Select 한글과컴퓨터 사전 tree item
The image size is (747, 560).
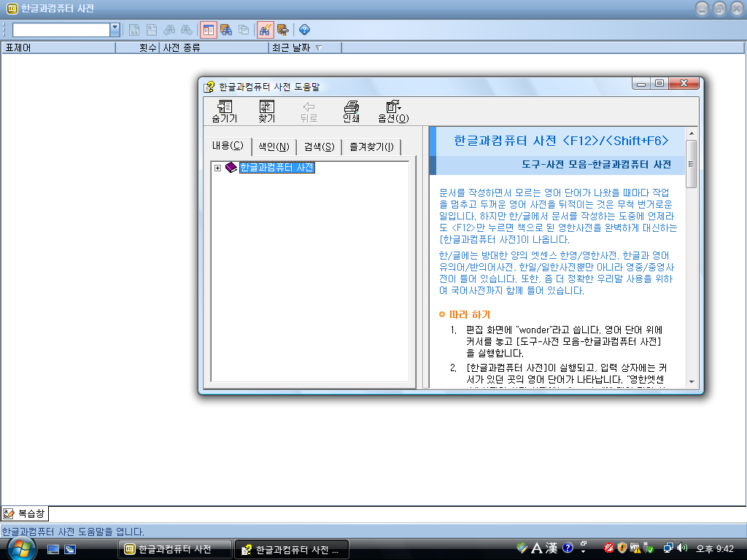276,168
